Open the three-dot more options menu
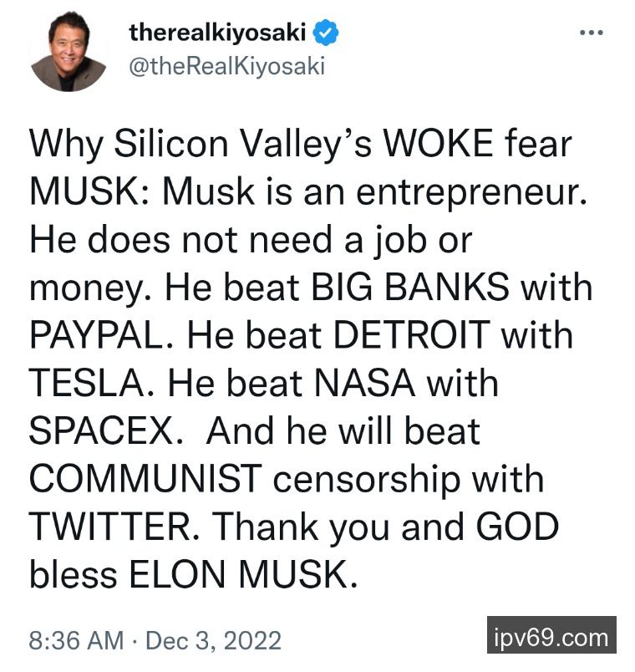The width and height of the screenshot is (635, 672). pyautogui.click(x=591, y=33)
